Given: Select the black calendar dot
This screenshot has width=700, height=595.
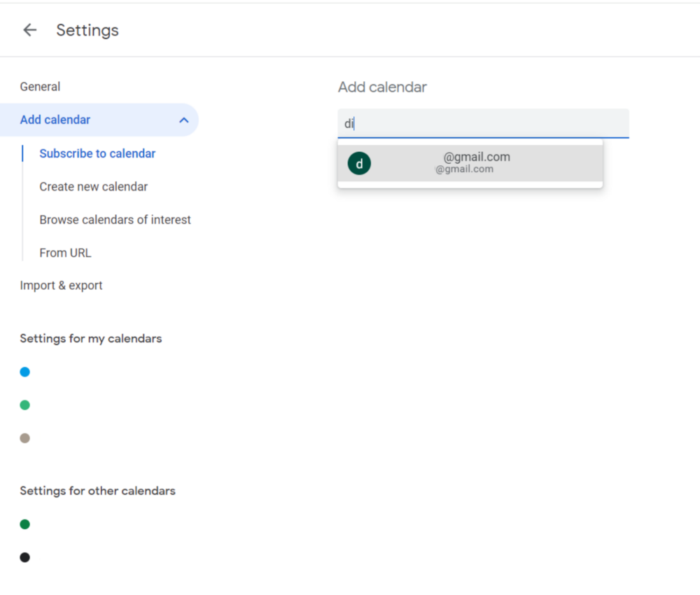Looking at the screenshot, I should pyautogui.click(x=25, y=557).
